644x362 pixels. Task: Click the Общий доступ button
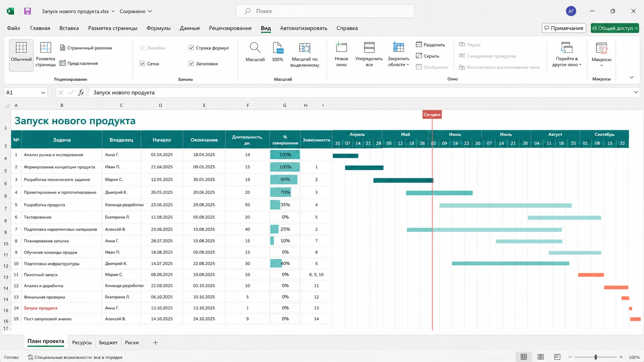[615, 28]
